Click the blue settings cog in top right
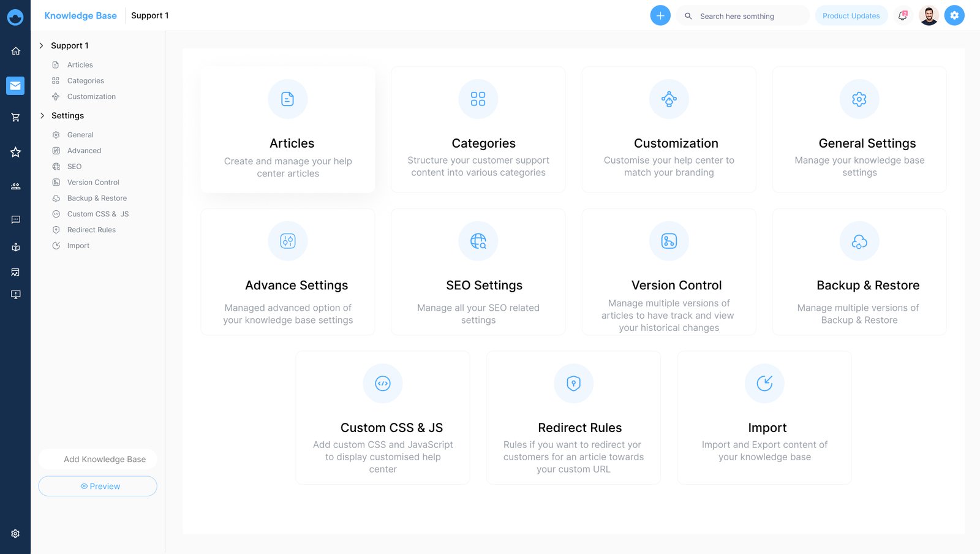This screenshot has height=554, width=980. pyautogui.click(x=954, y=16)
